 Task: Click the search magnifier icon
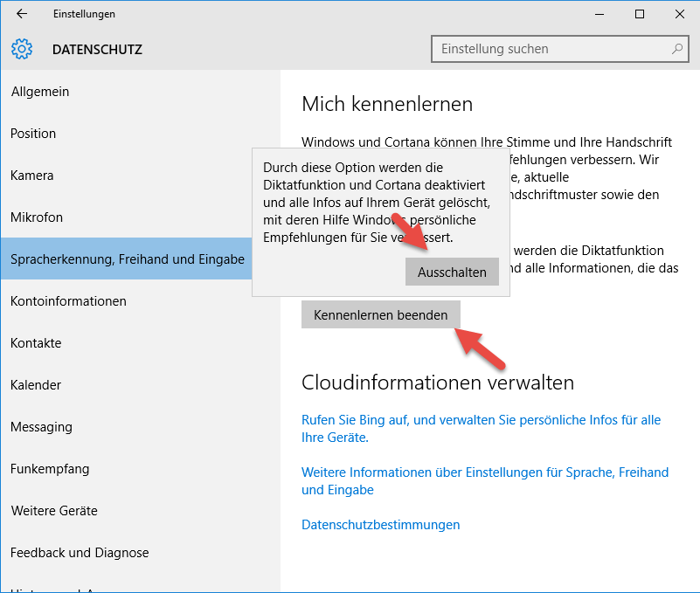point(676,49)
